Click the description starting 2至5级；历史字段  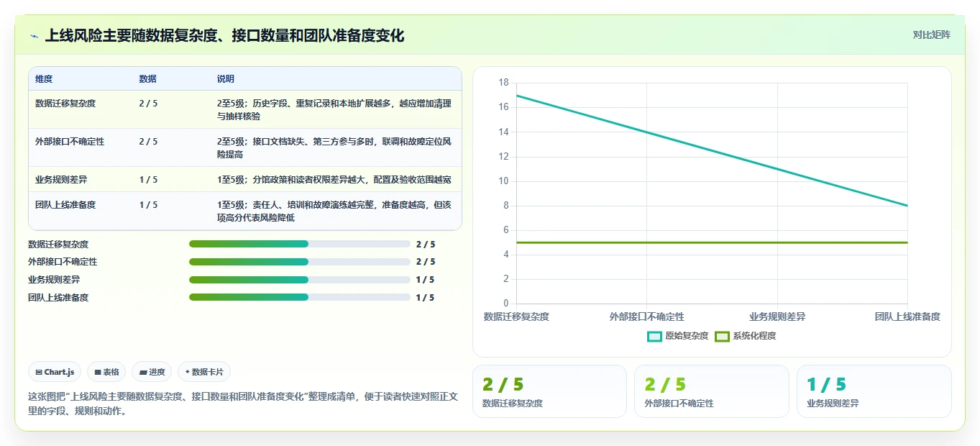click(334, 109)
